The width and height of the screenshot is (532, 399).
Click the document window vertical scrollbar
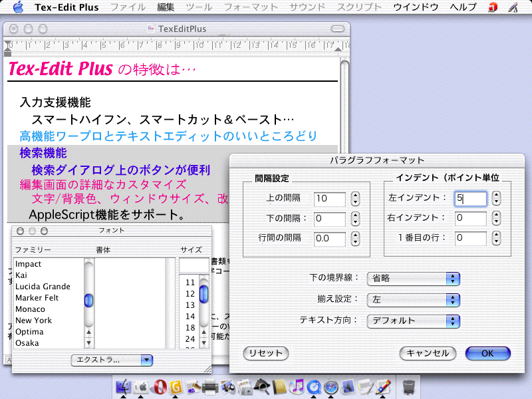(344, 105)
